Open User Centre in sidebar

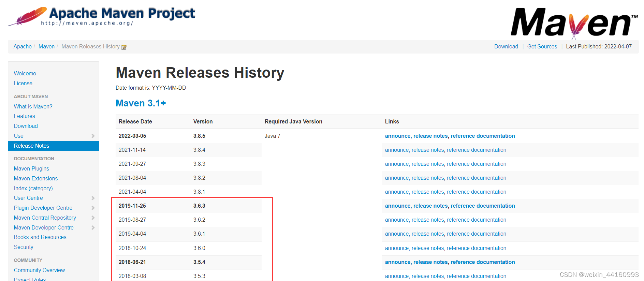tap(28, 198)
